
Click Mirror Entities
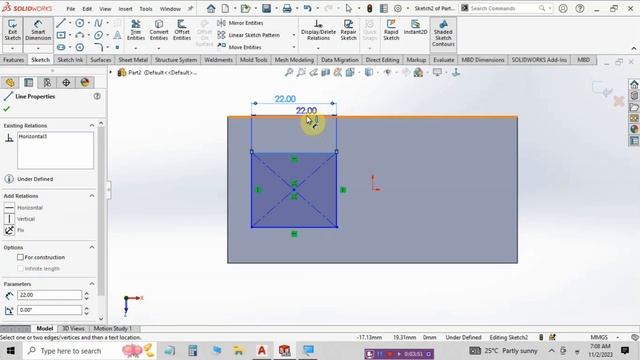240,23
